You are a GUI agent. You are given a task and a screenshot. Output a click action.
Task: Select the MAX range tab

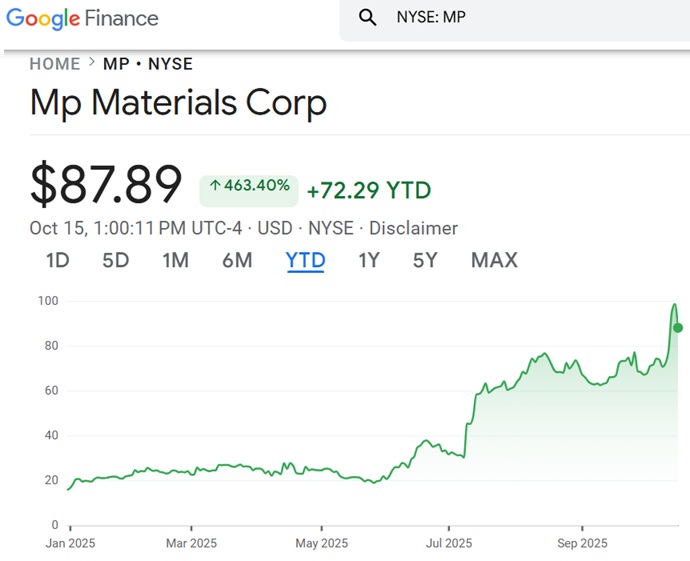click(x=494, y=260)
